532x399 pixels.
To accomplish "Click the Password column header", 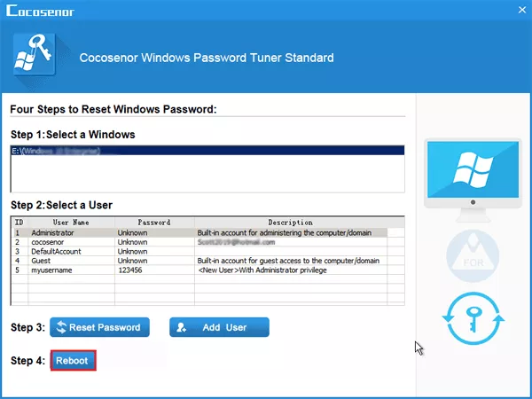I will click(154, 223).
